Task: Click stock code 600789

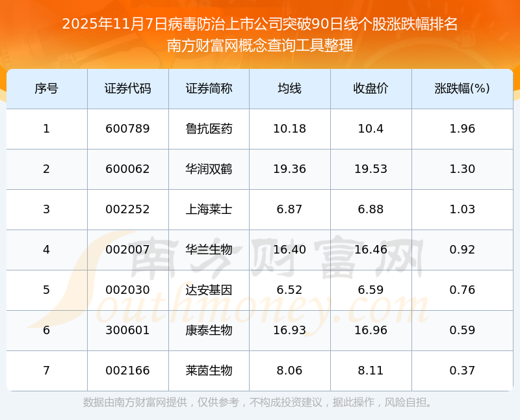Action: [x=127, y=129]
